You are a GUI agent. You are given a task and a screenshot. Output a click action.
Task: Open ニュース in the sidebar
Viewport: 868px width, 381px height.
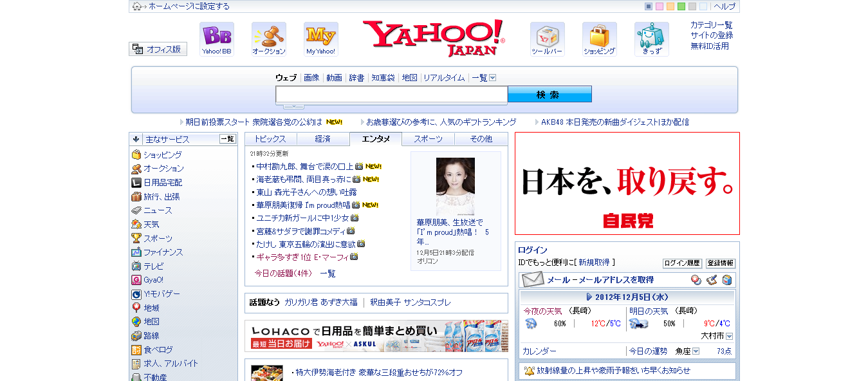(x=158, y=210)
